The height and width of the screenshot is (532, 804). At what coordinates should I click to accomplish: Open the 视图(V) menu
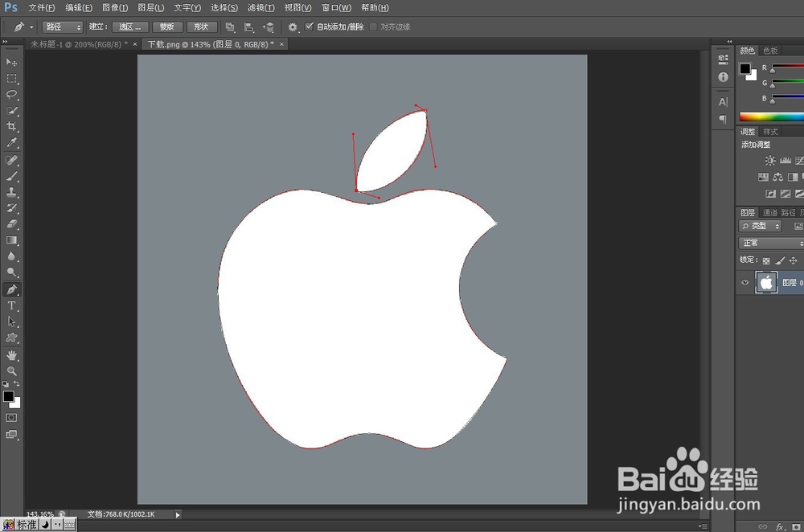[x=298, y=8]
